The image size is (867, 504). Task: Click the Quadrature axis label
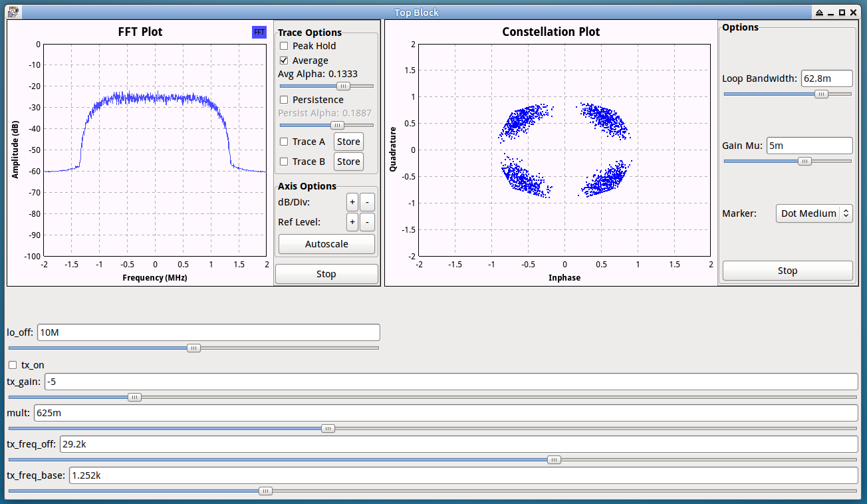pos(393,150)
